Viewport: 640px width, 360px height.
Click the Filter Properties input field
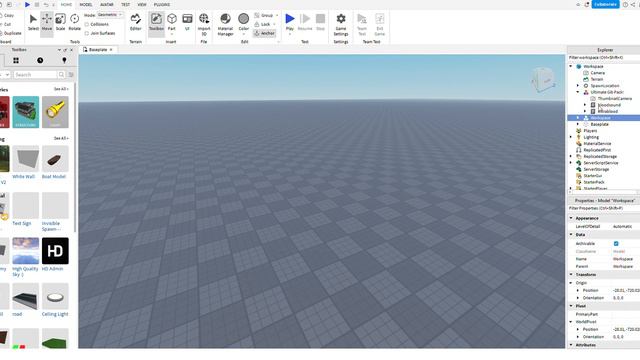coord(604,208)
